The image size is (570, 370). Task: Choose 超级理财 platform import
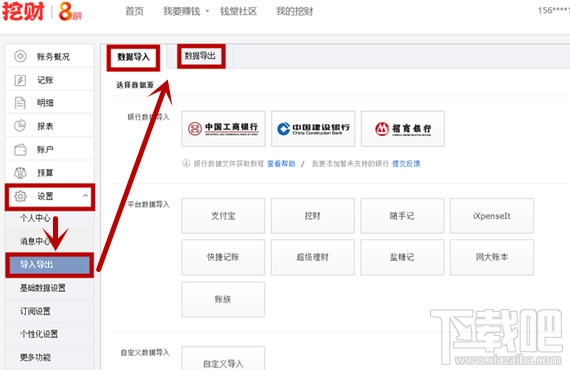click(x=313, y=257)
